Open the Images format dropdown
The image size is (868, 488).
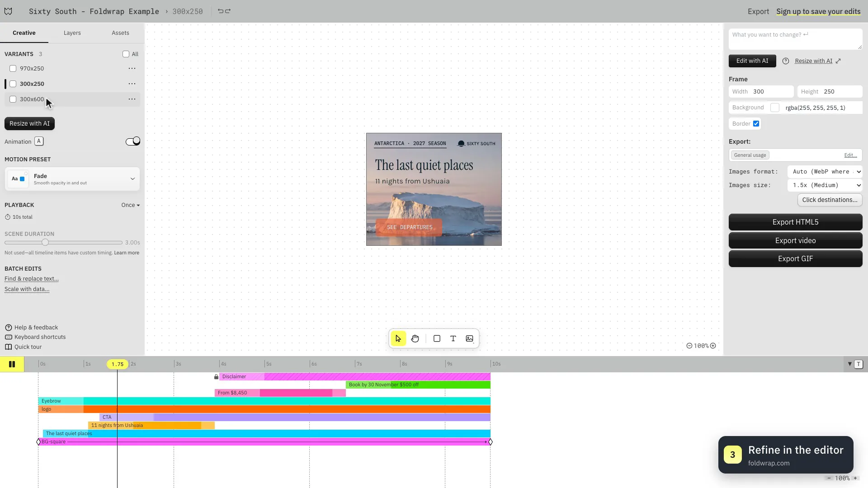(825, 172)
